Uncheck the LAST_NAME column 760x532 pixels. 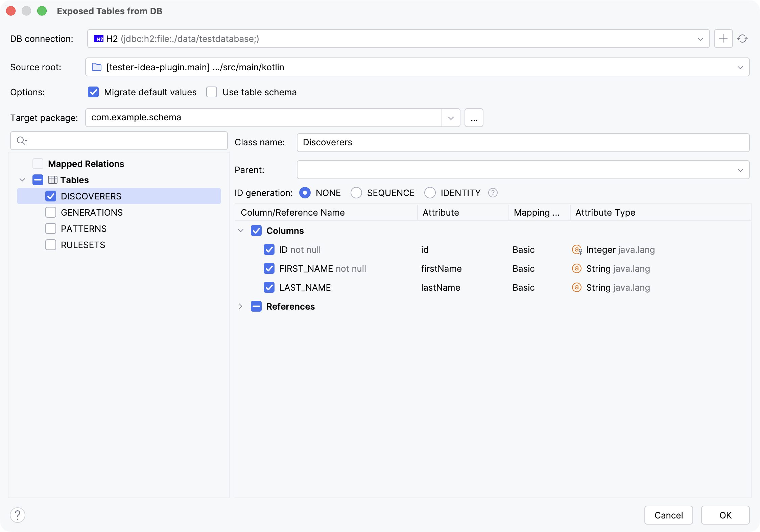point(269,287)
